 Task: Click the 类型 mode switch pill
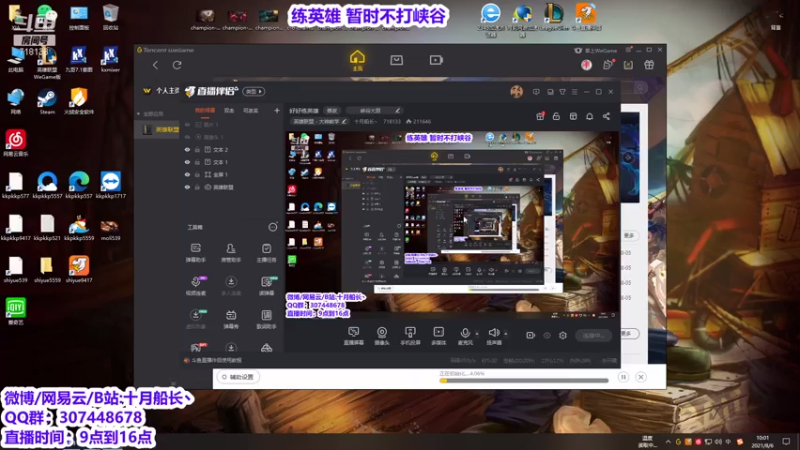[x=254, y=91]
